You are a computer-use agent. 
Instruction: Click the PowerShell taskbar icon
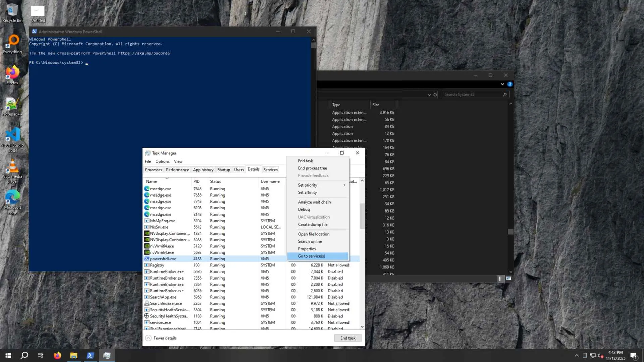[90, 356]
